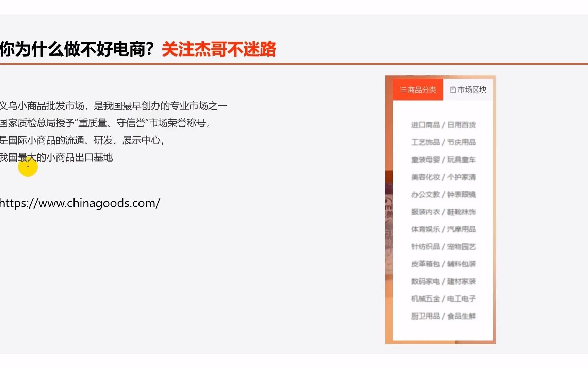Click the document icon beside 市场区块
588x368 pixels.
point(453,90)
